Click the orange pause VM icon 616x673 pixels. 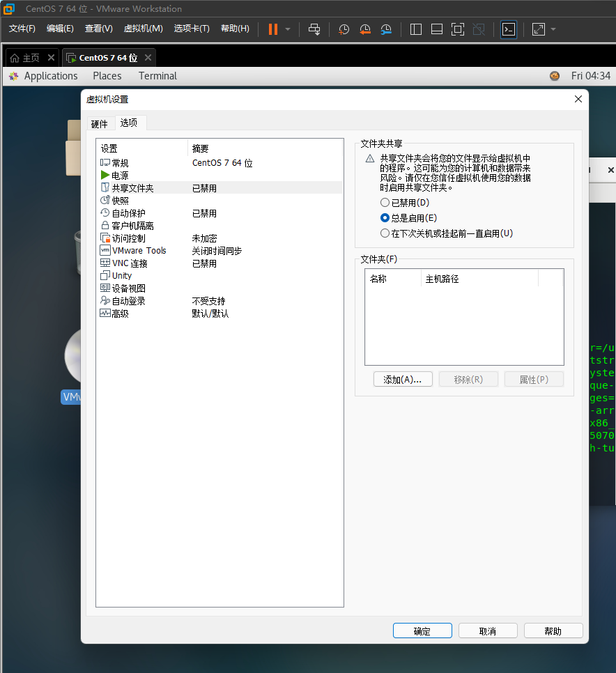tap(273, 29)
